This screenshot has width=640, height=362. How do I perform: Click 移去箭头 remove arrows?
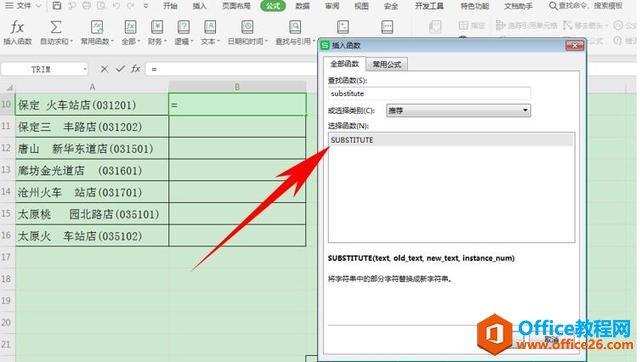pos(585,25)
